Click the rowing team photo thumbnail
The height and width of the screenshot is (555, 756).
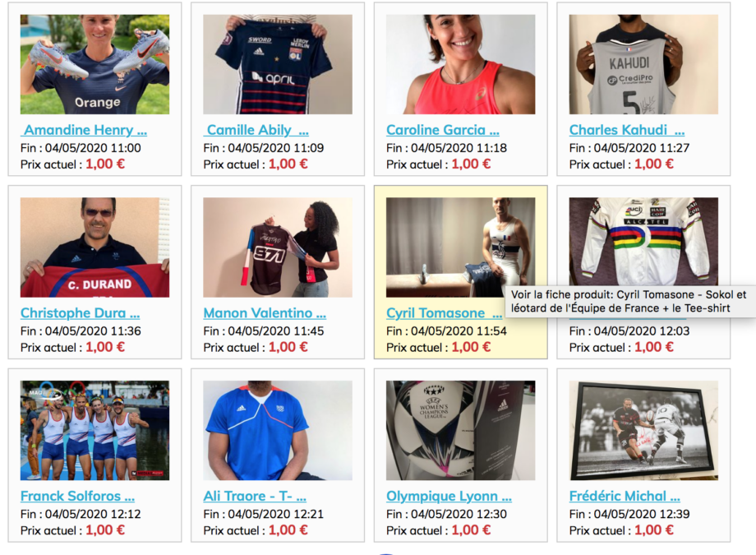tap(95, 431)
